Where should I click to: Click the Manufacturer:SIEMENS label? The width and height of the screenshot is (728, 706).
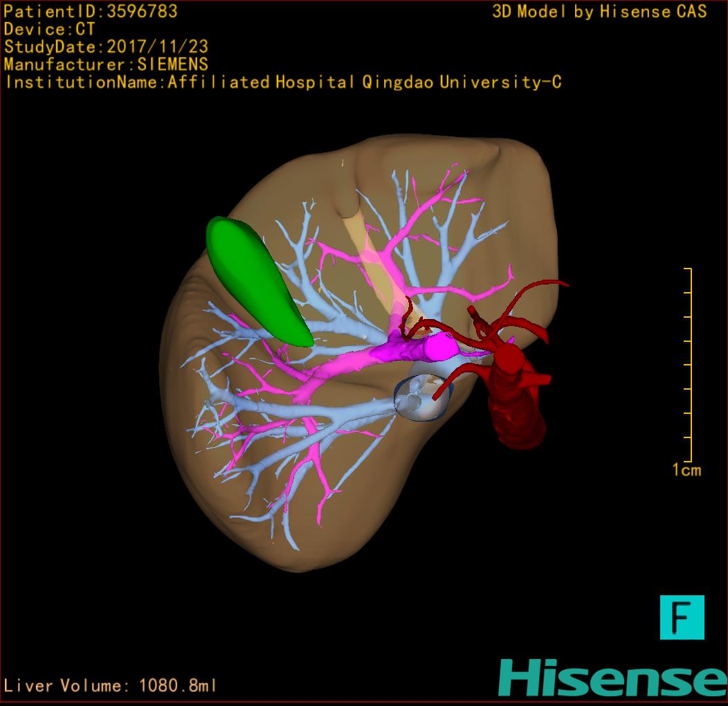coord(106,64)
